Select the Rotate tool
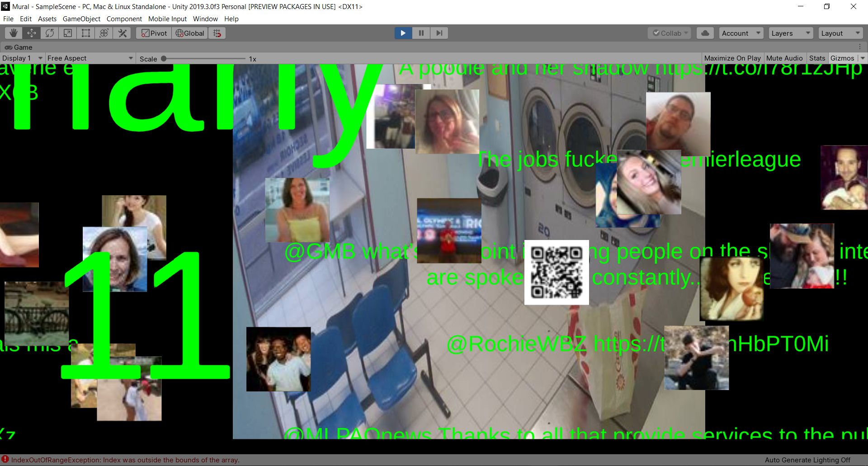The image size is (868, 466). 50,33
